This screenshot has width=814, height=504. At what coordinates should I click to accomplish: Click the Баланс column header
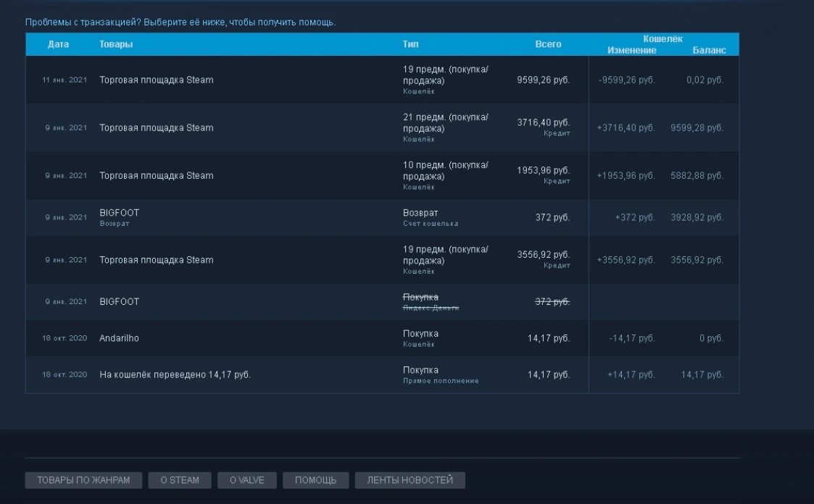tap(709, 50)
